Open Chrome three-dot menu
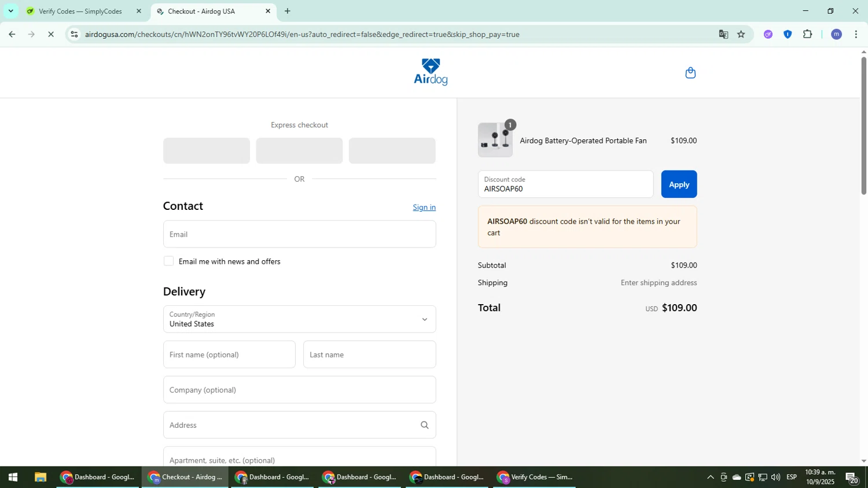 tap(856, 34)
